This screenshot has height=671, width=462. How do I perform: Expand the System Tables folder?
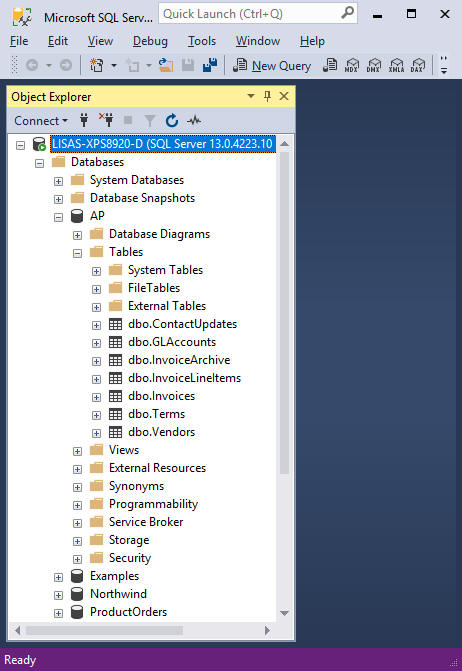click(97, 271)
